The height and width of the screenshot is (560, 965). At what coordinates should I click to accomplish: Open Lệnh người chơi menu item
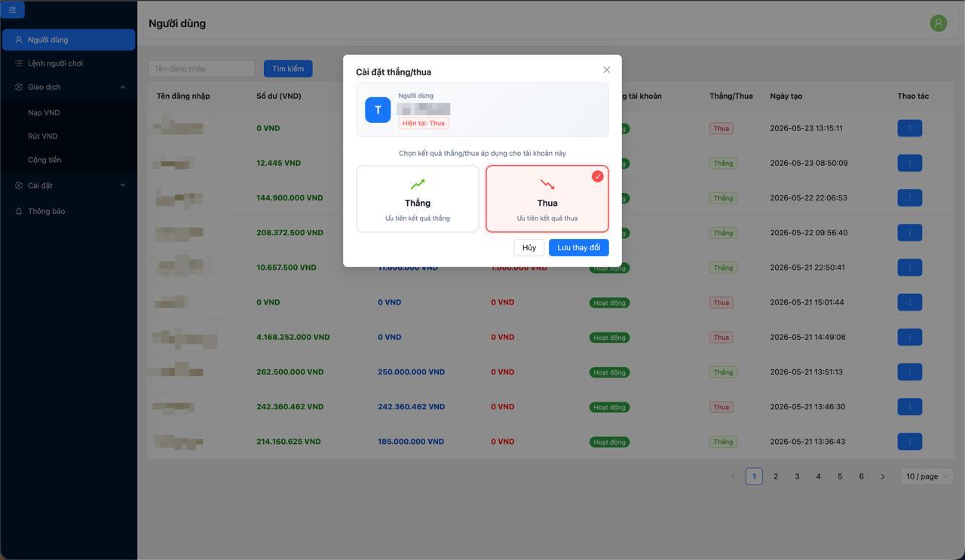tap(69, 63)
